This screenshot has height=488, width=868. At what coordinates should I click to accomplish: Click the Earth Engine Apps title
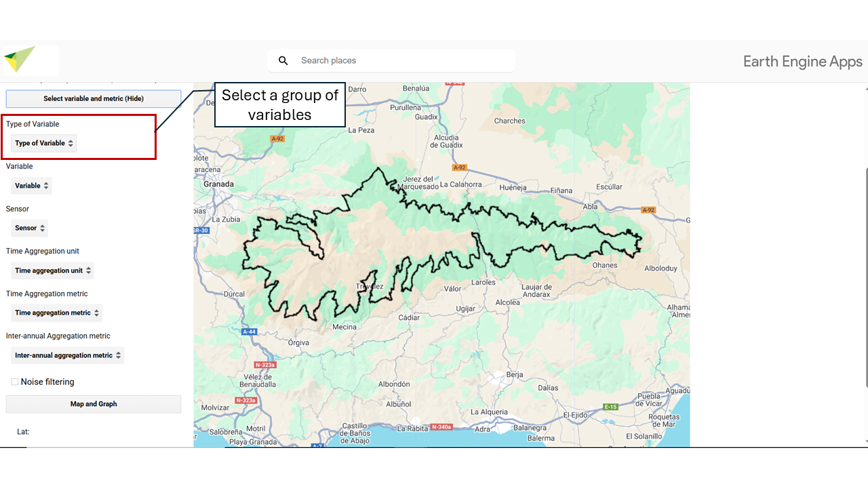(802, 62)
